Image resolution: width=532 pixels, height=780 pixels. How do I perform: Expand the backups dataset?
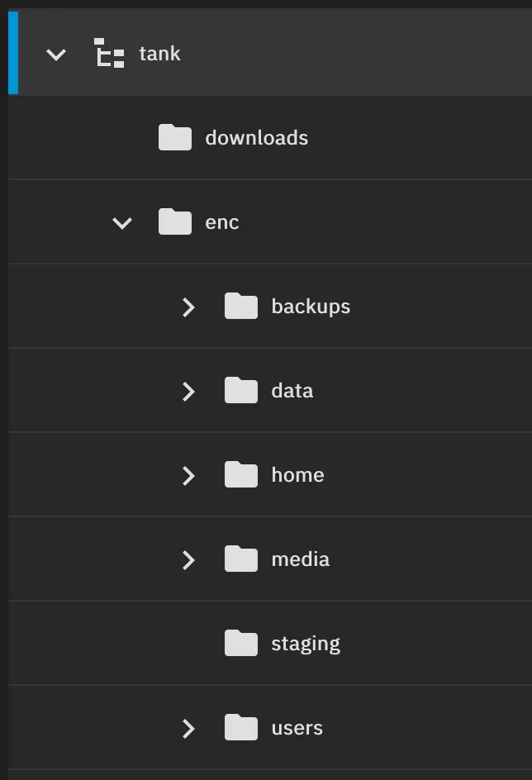point(188,307)
